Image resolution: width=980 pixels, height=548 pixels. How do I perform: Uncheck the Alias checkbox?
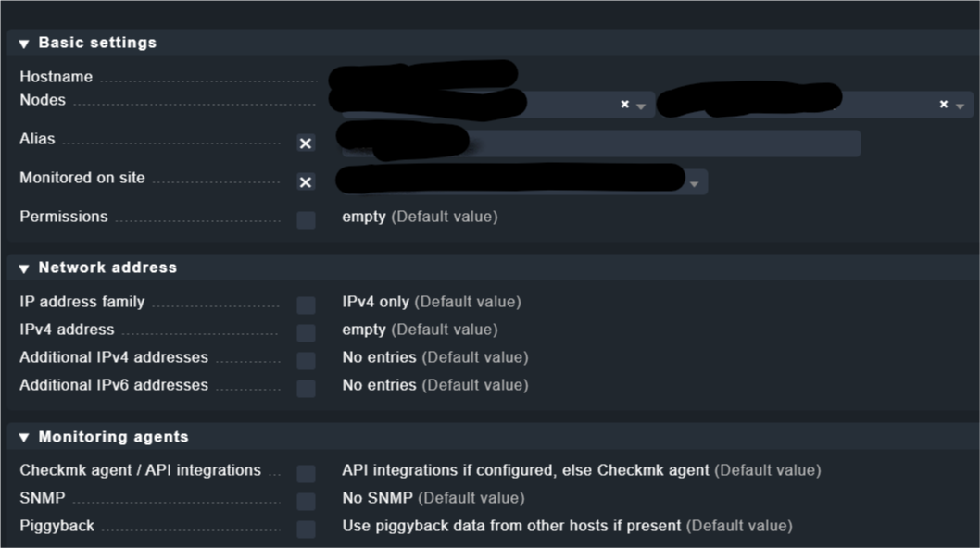(x=306, y=143)
